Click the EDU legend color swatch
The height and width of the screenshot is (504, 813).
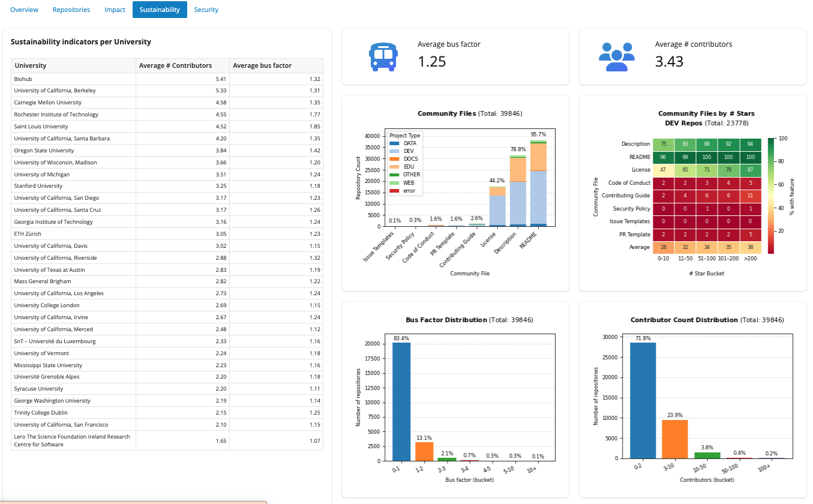click(394, 167)
